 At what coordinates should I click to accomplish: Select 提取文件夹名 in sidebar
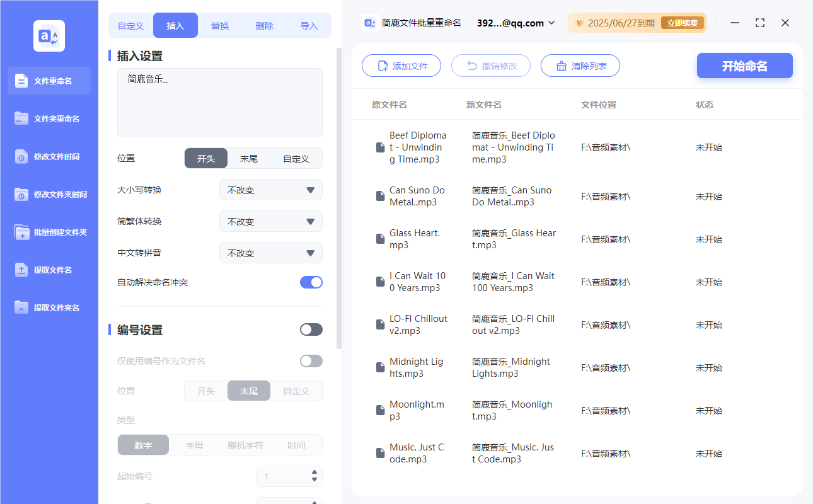pyautogui.click(x=49, y=307)
